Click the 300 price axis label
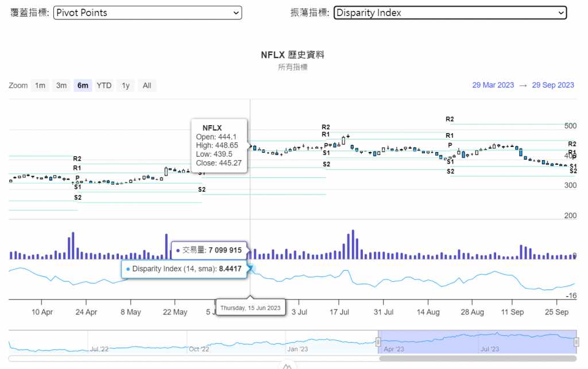Image resolution: width=588 pixels, height=369 pixels. (x=570, y=185)
